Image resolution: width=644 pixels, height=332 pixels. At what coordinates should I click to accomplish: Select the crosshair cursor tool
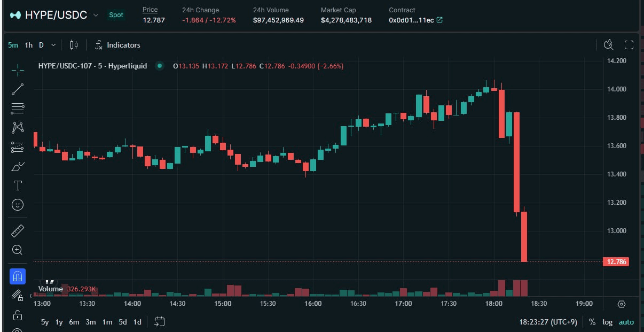click(x=18, y=70)
